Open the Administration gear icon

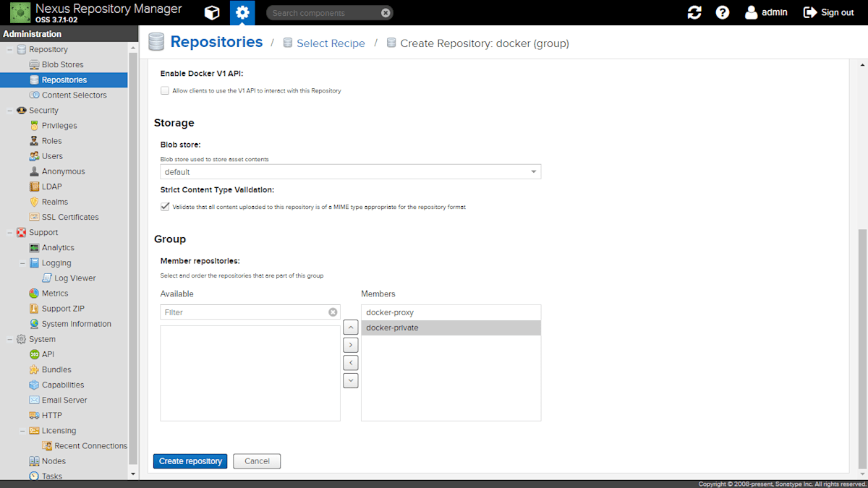pyautogui.click(x=242, y=12)
